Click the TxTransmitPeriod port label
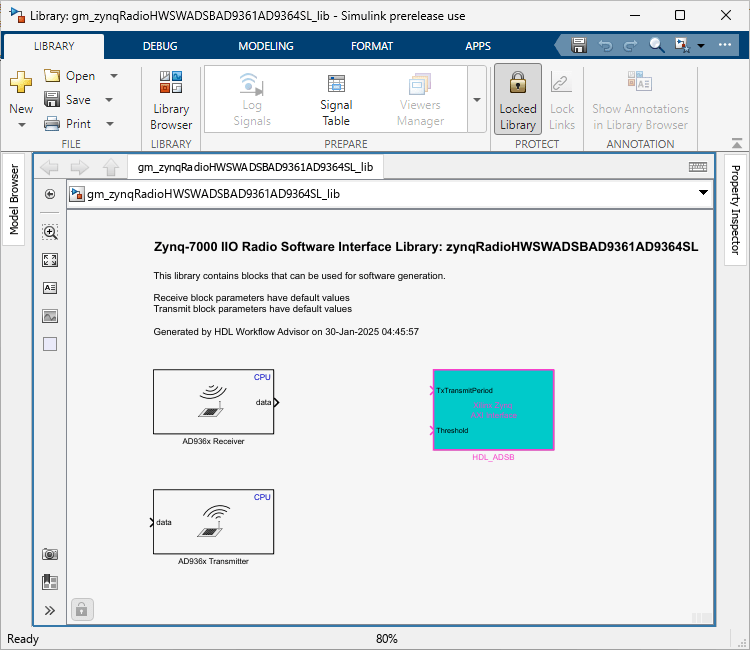750x650 pixels. [x=464, y=390]
